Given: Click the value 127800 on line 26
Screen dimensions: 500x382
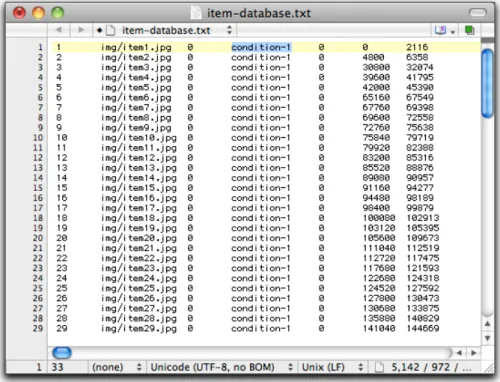Looking at the screenshot, I should click(x=379, y=298).
